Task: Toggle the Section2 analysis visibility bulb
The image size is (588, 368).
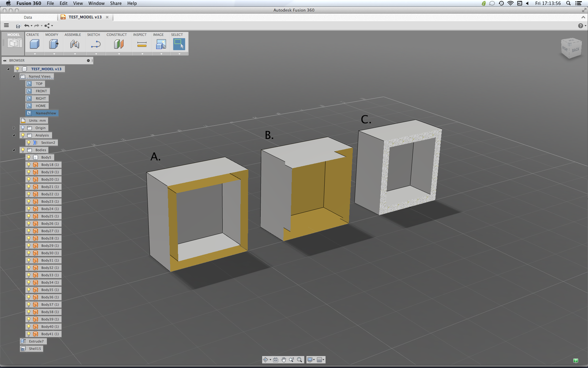Action: coord(29,143)
